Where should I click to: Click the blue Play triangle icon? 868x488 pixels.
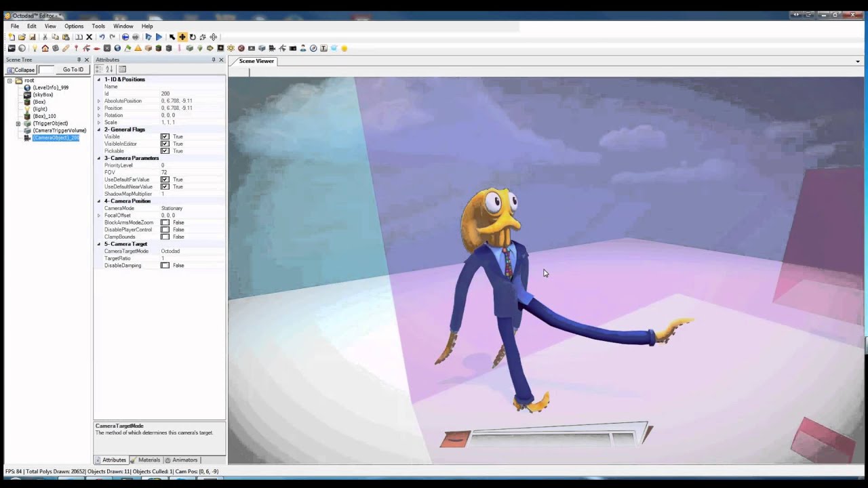pyautogui.click(x=159, y=37)
